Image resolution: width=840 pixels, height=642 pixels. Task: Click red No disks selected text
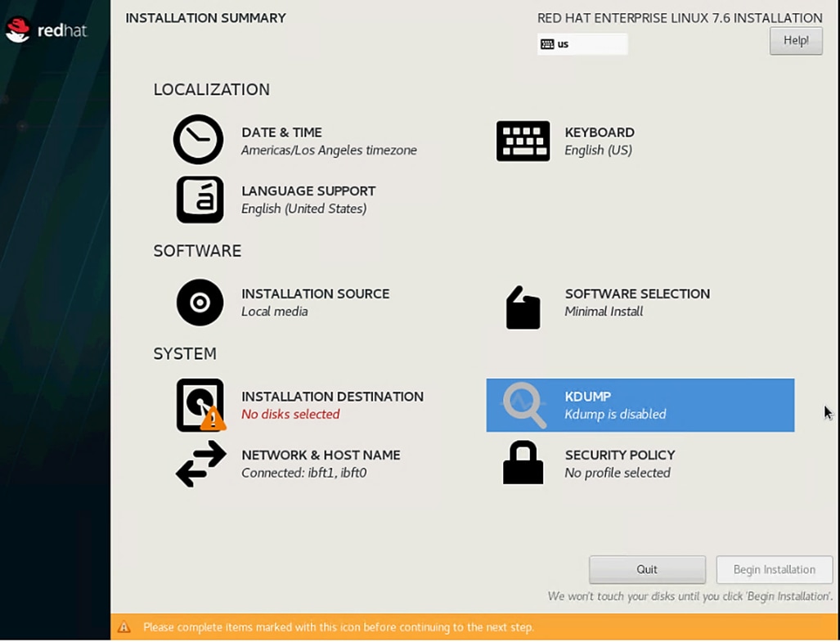[290, 415]
